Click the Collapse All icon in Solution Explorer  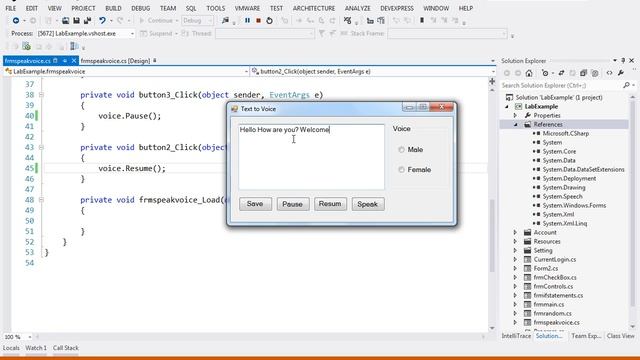point(583,73)
